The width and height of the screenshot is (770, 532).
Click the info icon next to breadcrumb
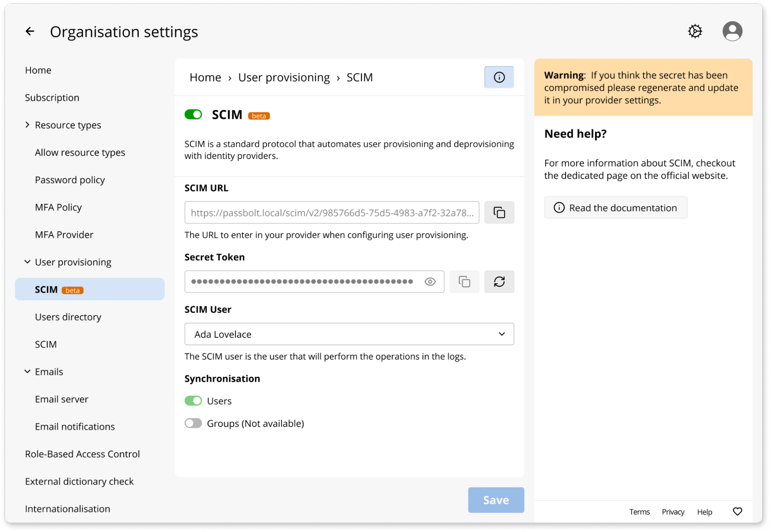(499, 77)
